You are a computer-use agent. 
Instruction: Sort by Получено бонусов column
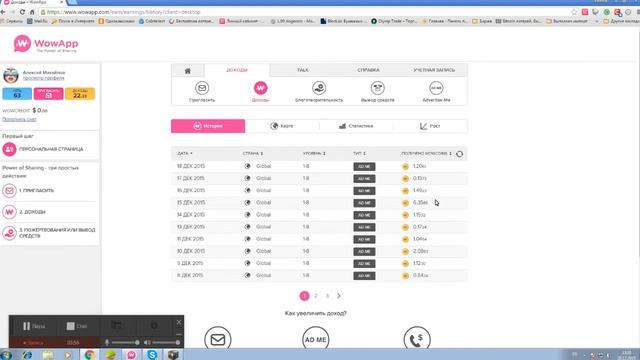point(426,153)
